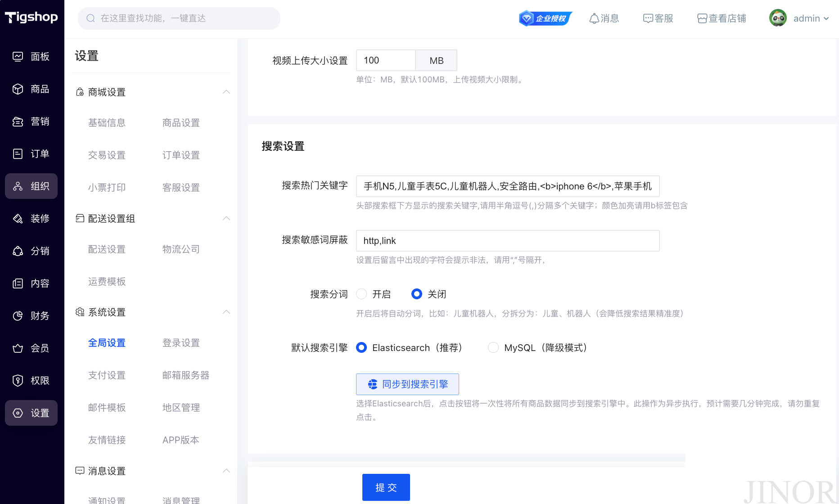Open the 装修 decoration icon

pos(18,218)
